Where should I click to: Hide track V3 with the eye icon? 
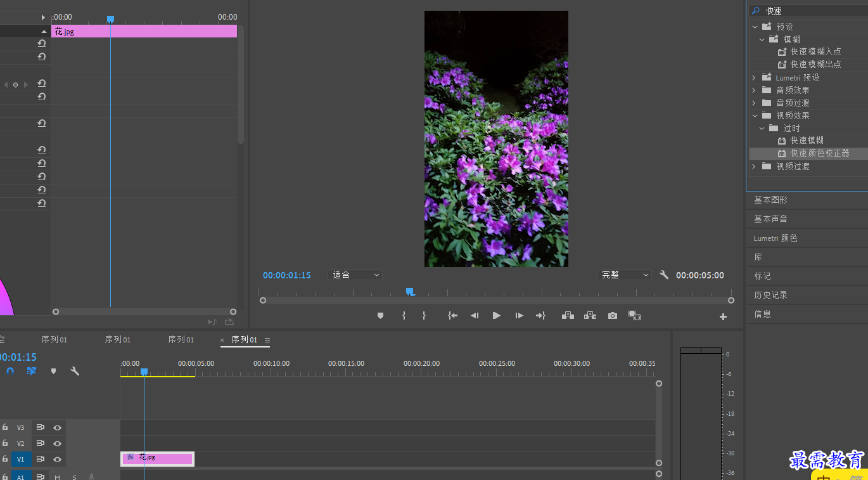pyautogui.click(x=57, y=428)
